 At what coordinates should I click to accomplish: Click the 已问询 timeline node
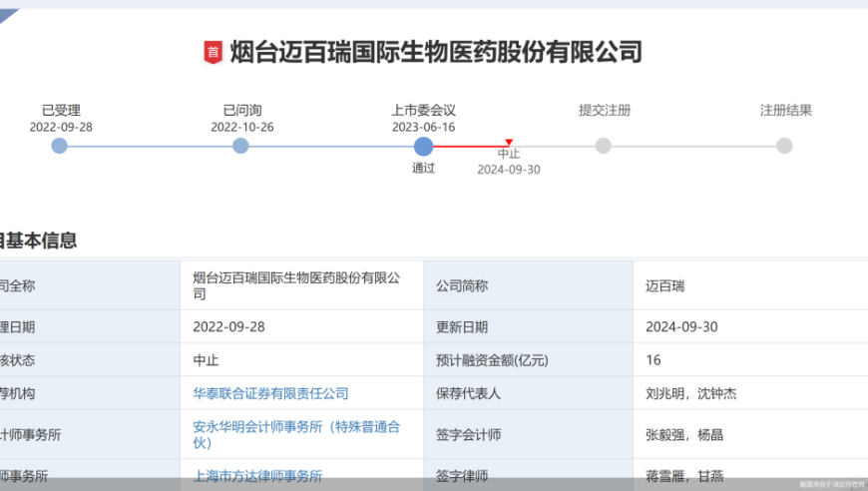[240, 146]
